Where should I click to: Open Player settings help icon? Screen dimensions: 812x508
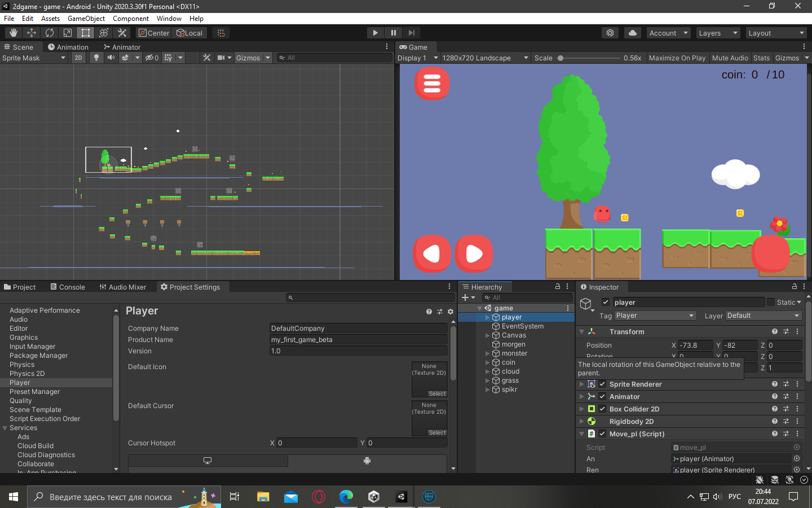click(x=429, y=312)
